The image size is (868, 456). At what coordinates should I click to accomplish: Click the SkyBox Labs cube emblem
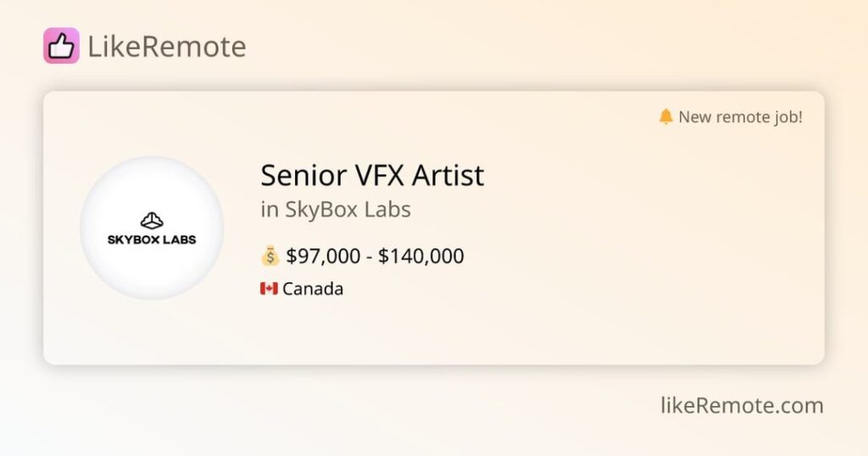click(152, 220)
